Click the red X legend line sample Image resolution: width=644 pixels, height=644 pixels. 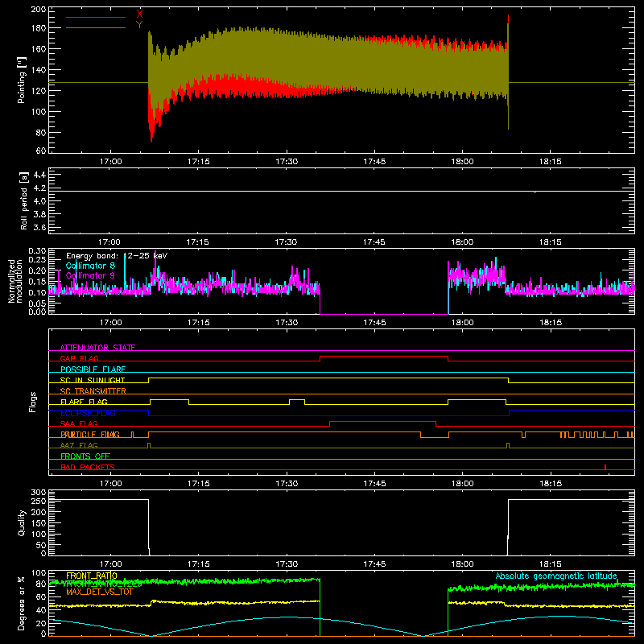96,17
